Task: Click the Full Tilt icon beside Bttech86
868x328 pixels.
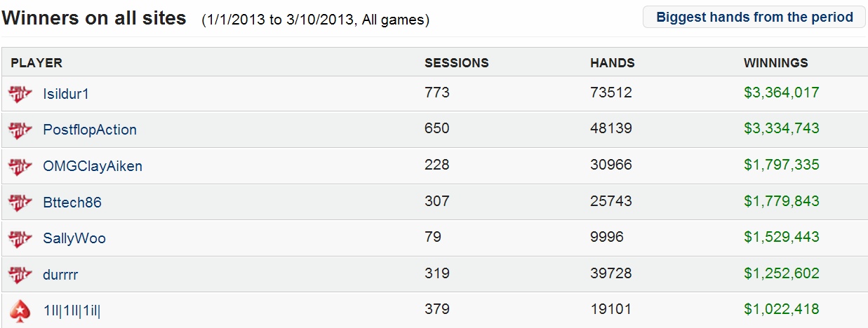Action: (20, 203)
